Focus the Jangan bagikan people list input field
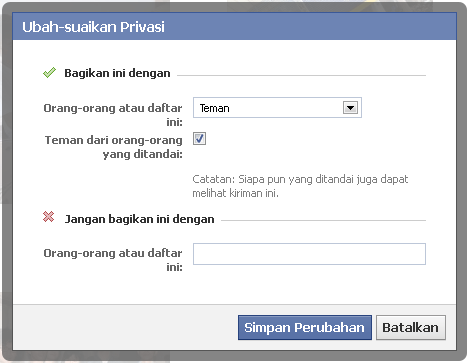468x363 pixels. click(309, 254)
